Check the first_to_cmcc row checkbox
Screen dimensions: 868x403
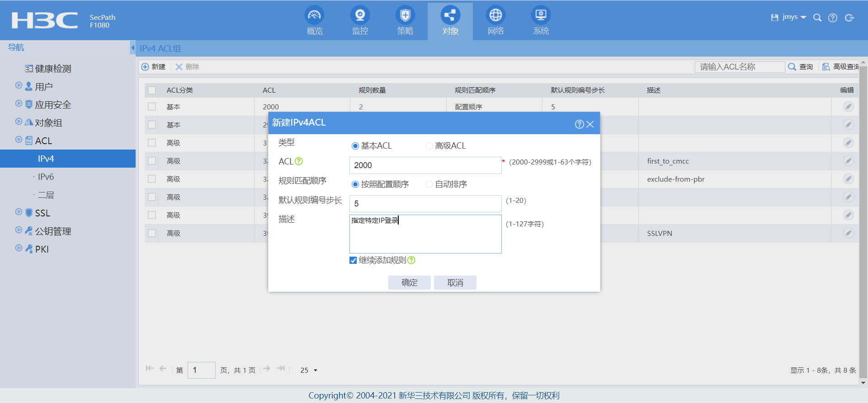pyautogui.click(x=152, y=161)
